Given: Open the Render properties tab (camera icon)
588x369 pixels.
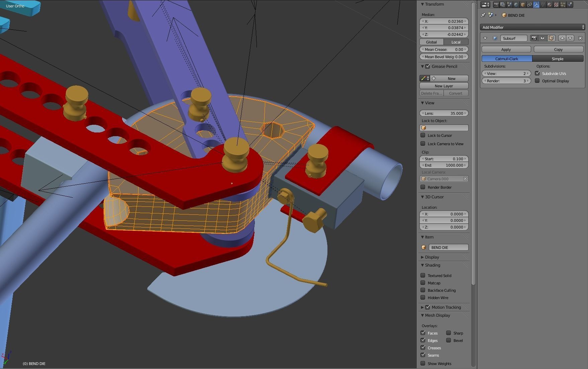Looking at the screenshot, I should coord(497,5).
